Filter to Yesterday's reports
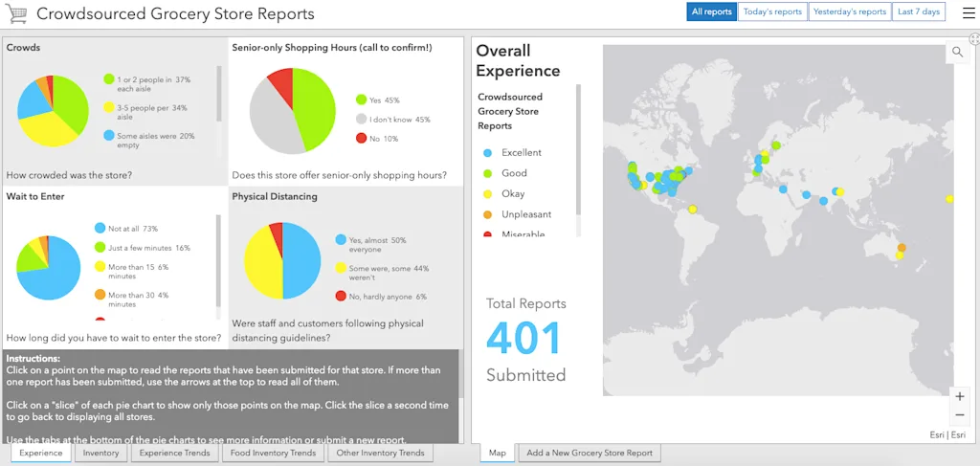This screenshot has width=980, height=466. [850, 11]
